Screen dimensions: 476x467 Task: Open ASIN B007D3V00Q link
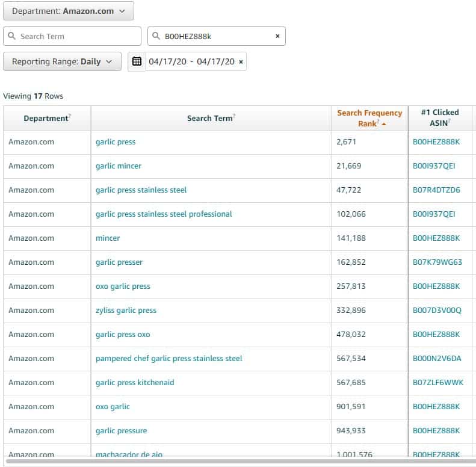[437, 311]
